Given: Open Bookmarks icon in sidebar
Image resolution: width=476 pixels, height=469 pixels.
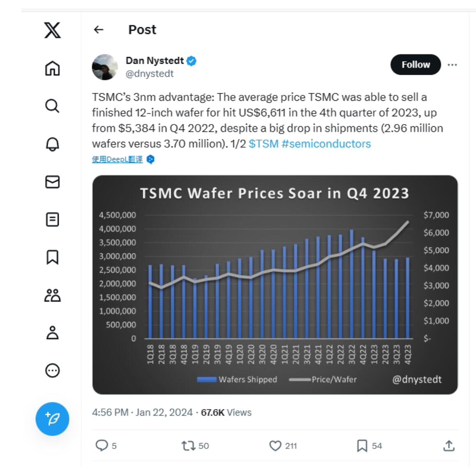Looking at the screenshot, I should 52,257.
